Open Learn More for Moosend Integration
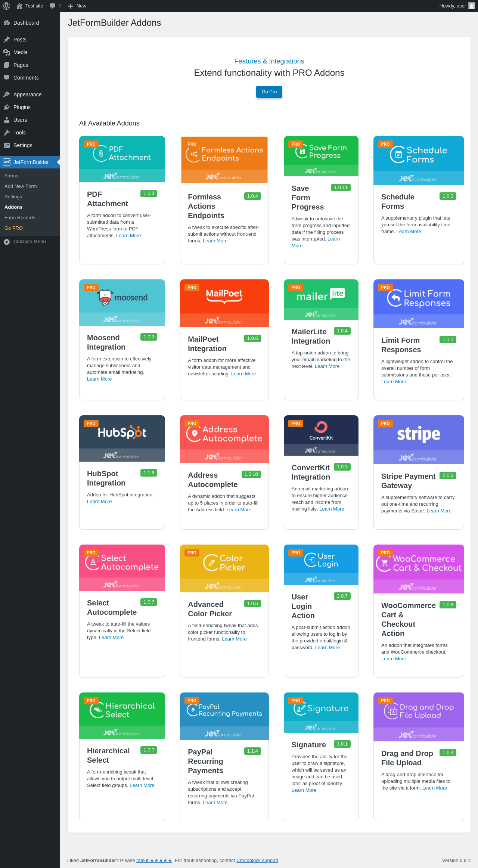Screen dimensions: 478x868 coord(99,379)
